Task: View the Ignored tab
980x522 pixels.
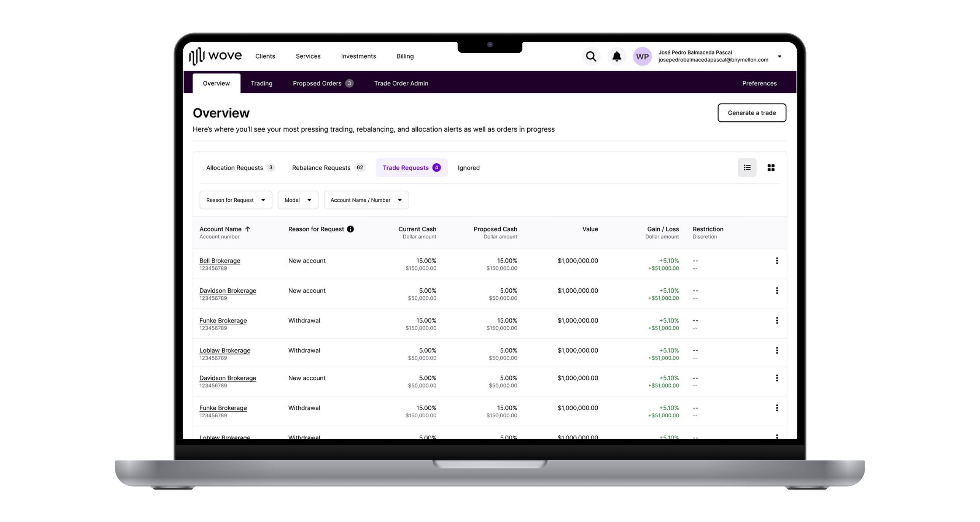Action: pos(469,168)
